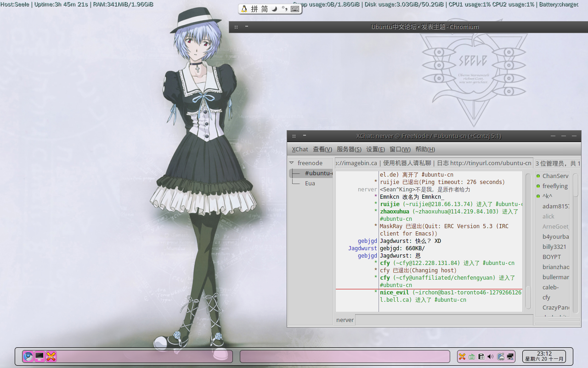This screenshot has height=368, width=588.
Task: Click the update manager tray icon
Action: 501,356
